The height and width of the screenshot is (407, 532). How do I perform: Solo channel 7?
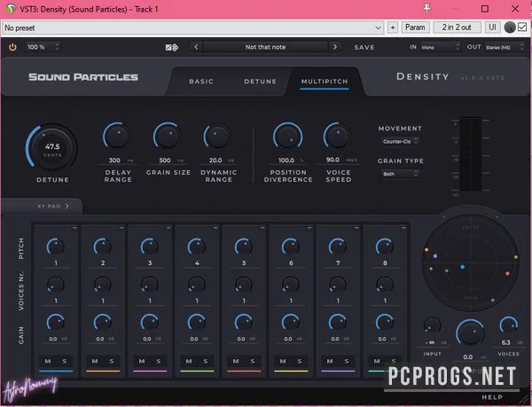(x=347, y=361)
